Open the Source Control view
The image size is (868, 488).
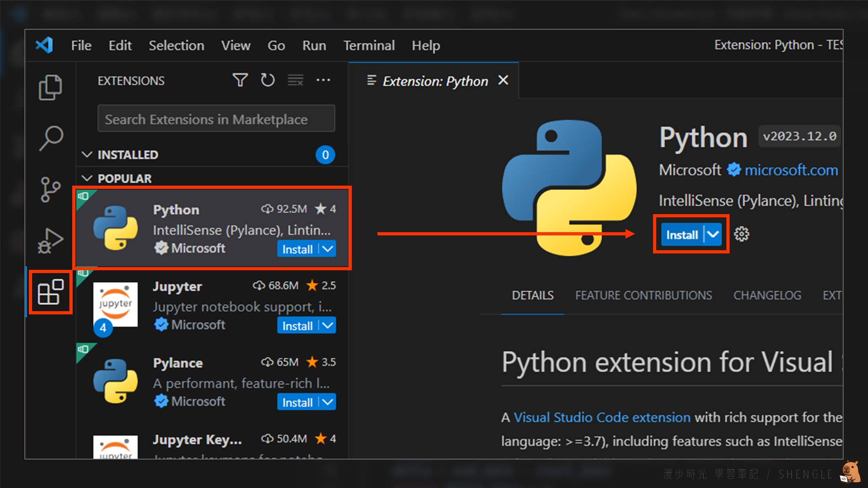pos(50,189)
